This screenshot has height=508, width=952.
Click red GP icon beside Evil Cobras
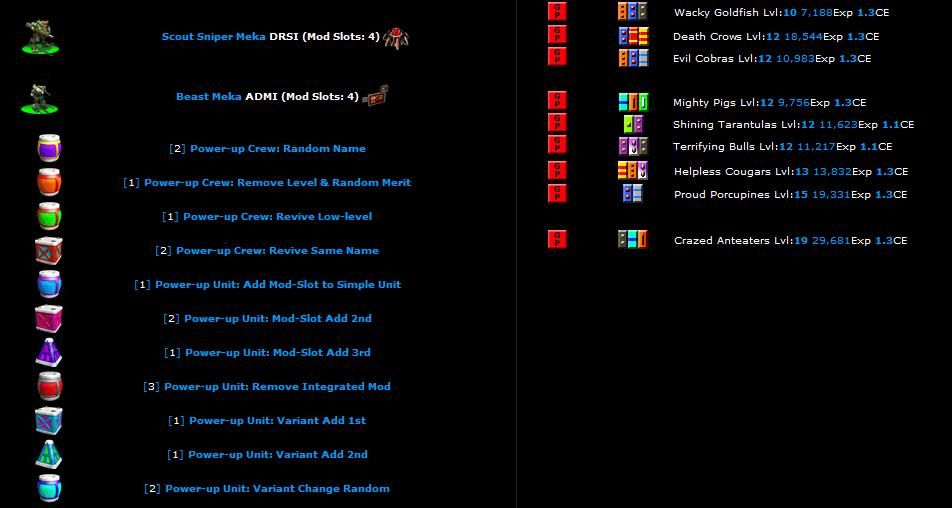(557, 56)
